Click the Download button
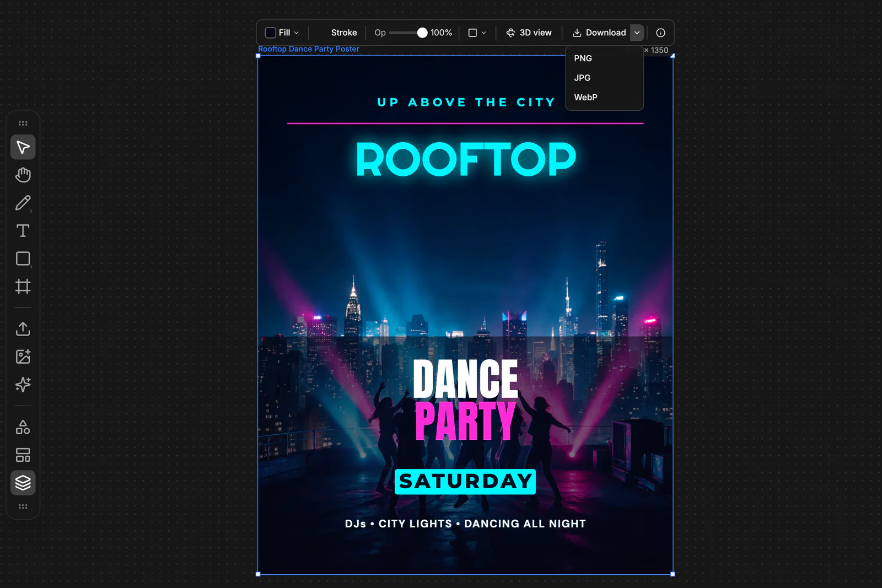Screen dimensions: 882x588 (x=599, y=33)
